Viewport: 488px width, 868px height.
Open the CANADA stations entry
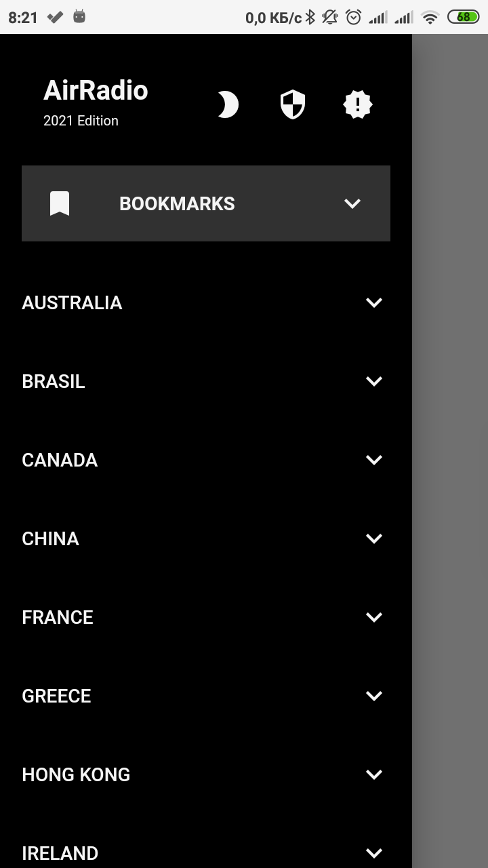tap(60, 460)
